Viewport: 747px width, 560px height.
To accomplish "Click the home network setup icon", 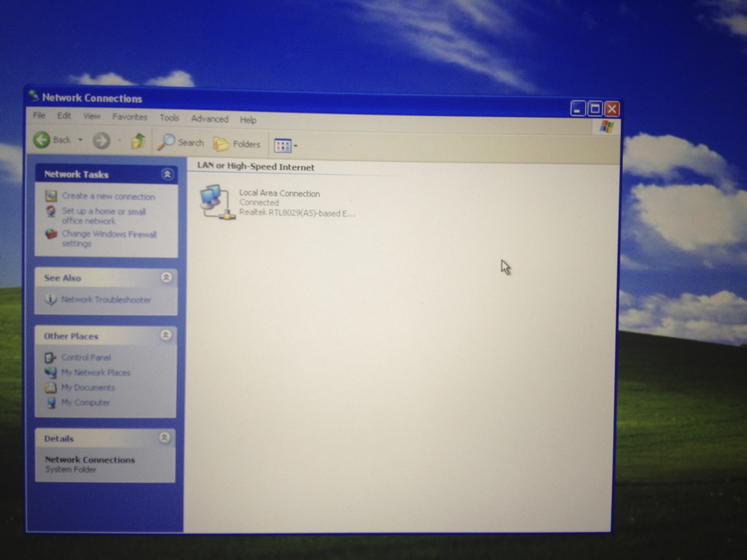I will [x=51, y=211].
